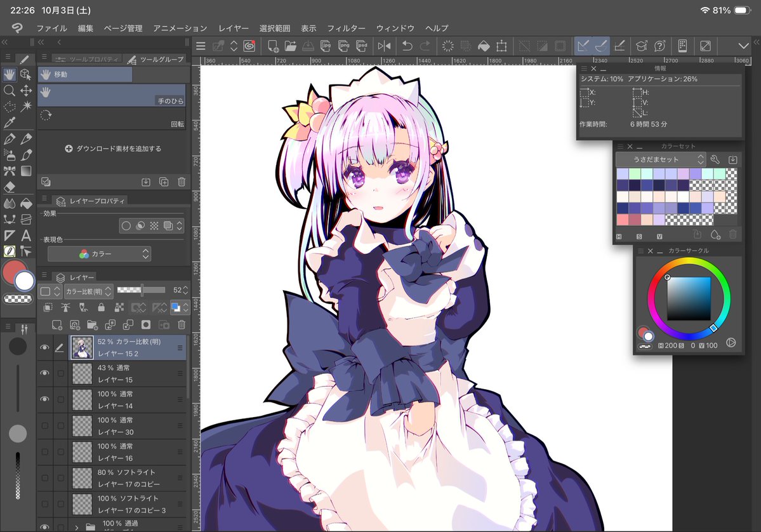Toggle Clip to layer below icon

click(x=48, y=307)
